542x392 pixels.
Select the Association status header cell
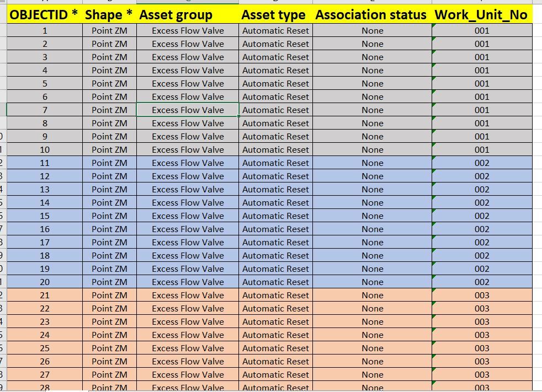(x=372, y=15)
